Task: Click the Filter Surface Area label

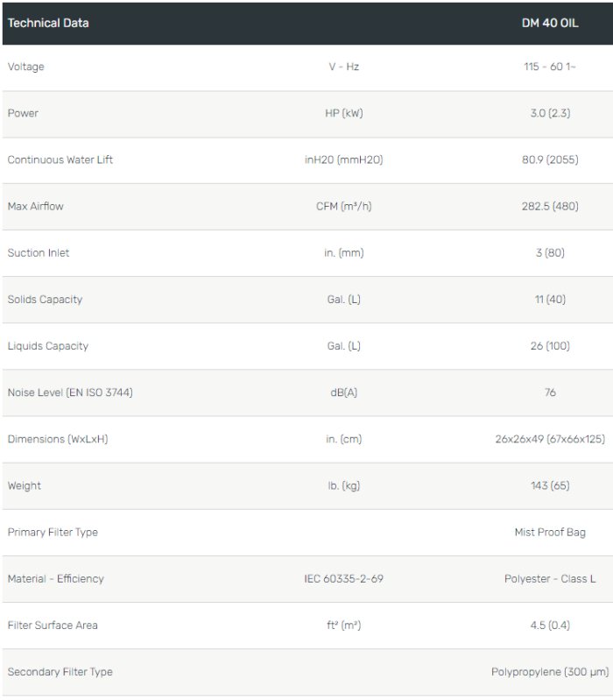Action: pyautogui.click(x=53, y=625)
